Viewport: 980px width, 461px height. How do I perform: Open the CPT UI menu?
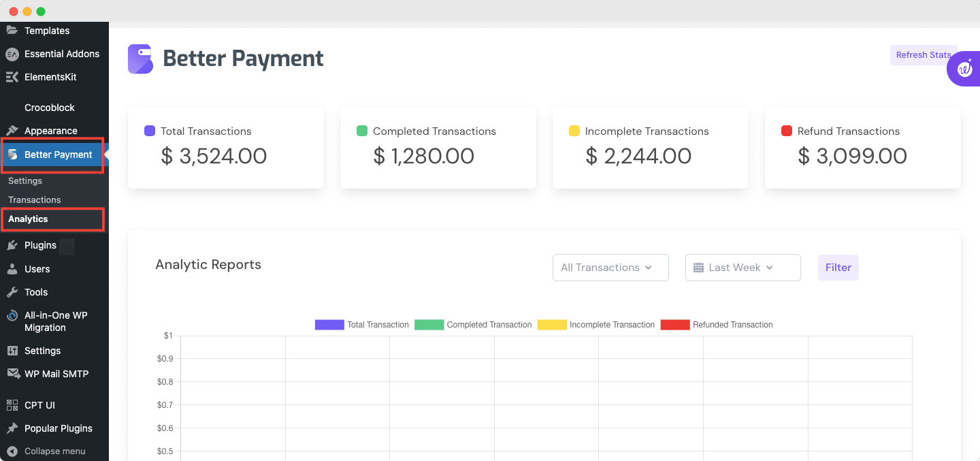tap(39, 405)
